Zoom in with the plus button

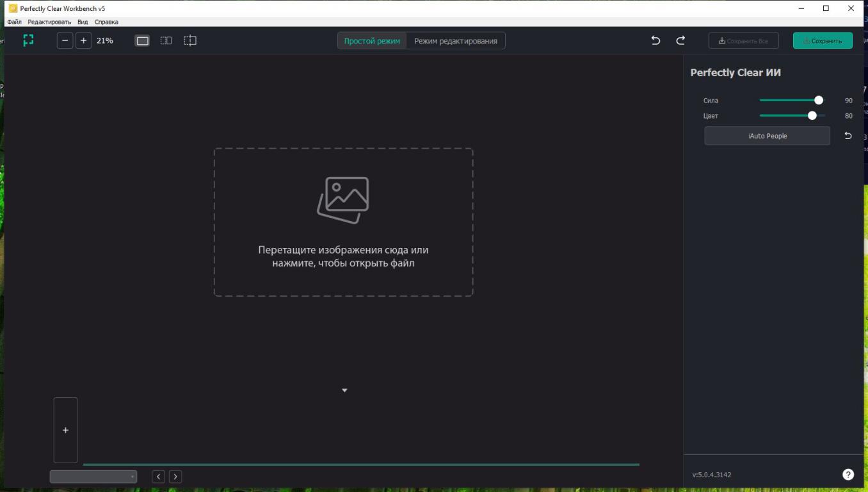coord(84,40)
